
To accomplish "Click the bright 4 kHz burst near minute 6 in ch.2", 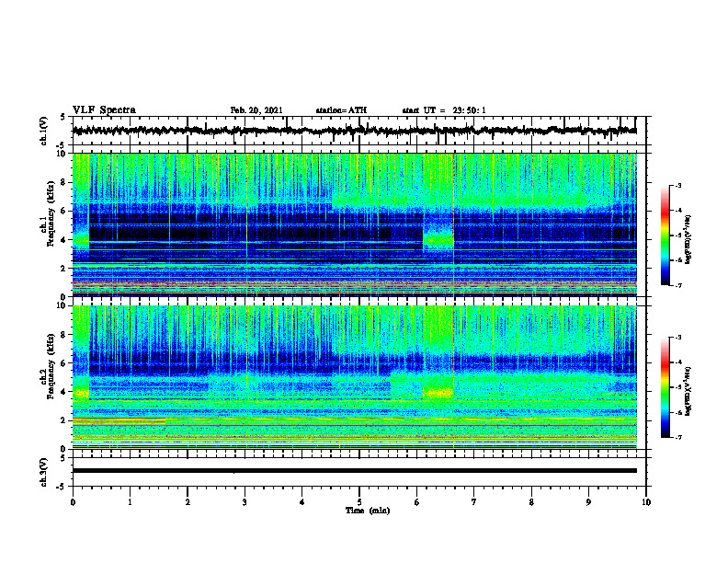I will click(438, 393).
